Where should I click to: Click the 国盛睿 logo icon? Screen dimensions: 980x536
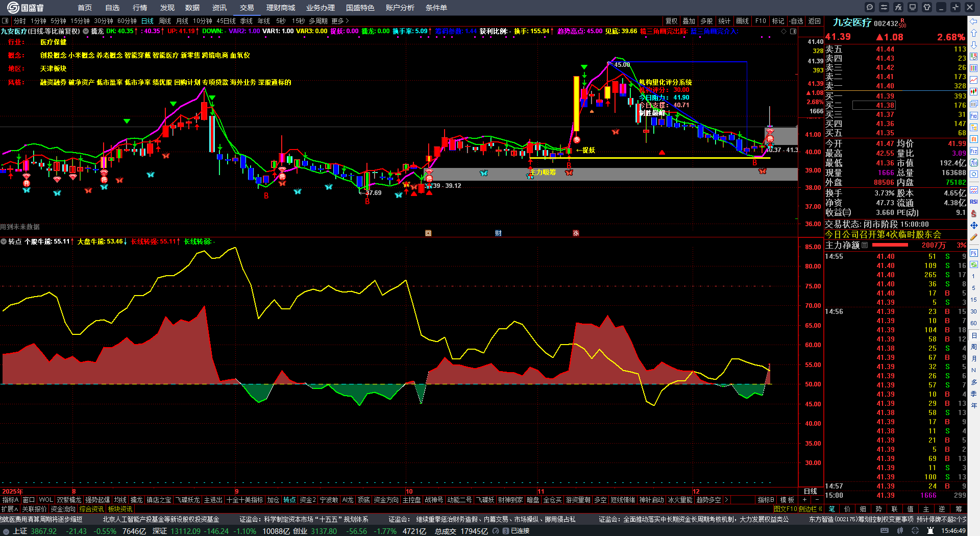pos(13,7)
